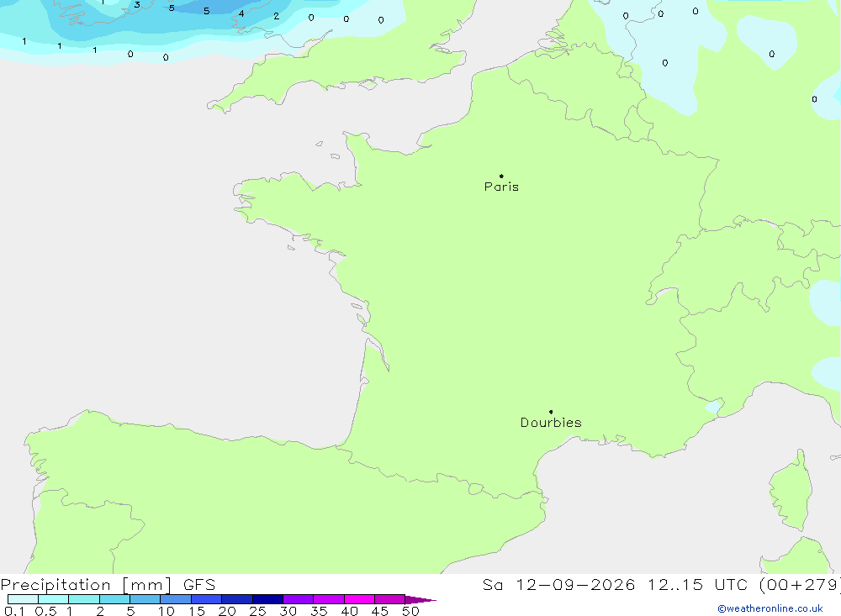841x616 pixels.
Task: Open the weatheronline.co.uk copyright link
Action: (x=770, y=608)
